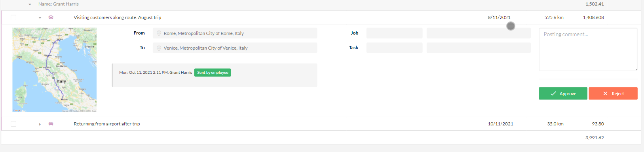Image resolution: width=644 pixels, height=152 pixels.
Task: Click the Sent by employee status badge
Action: tap(213, 73)
